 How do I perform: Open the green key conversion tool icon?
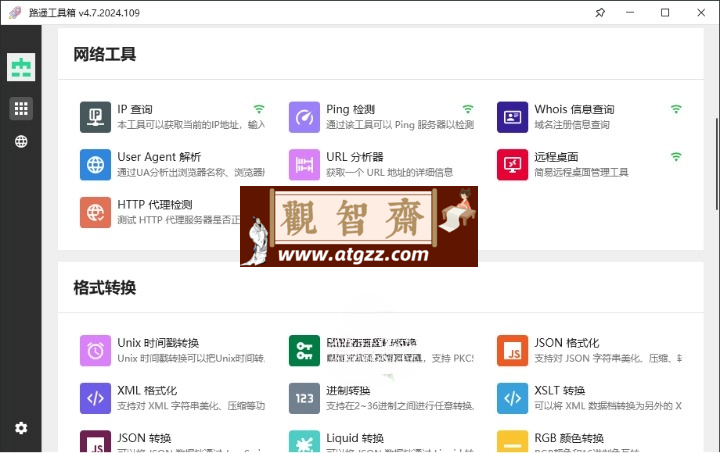click(304, 351)
